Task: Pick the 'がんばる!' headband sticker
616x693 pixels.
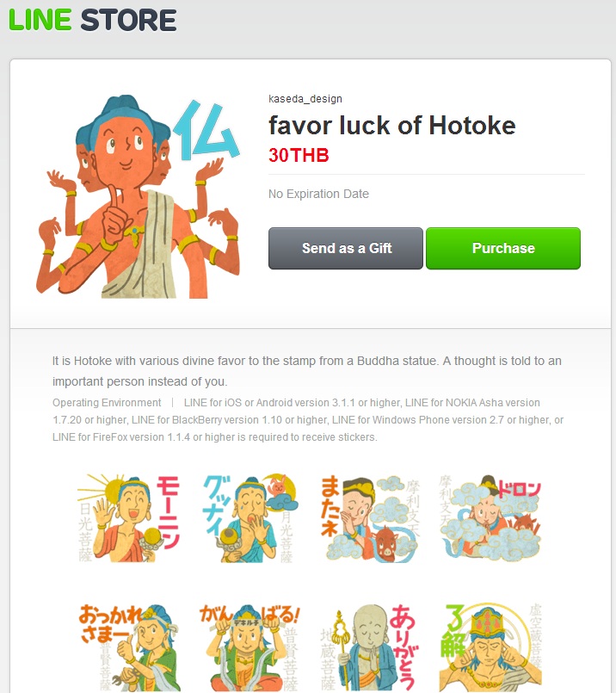Action: click(x=250, y=647)
